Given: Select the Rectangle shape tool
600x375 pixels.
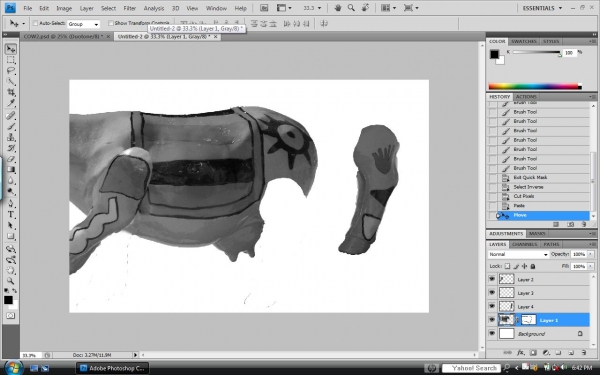Looking at the screenshot, I should pyautogui.click(x=11, y=236).
